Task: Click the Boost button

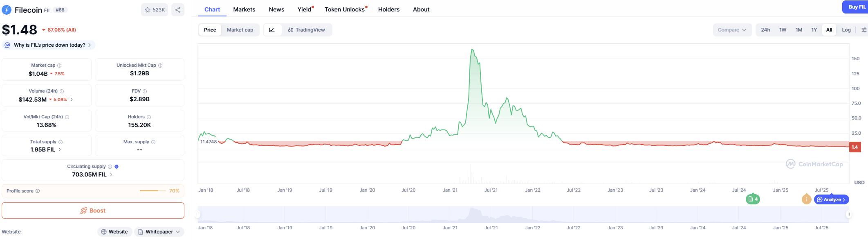Action: tap(93, 211)
